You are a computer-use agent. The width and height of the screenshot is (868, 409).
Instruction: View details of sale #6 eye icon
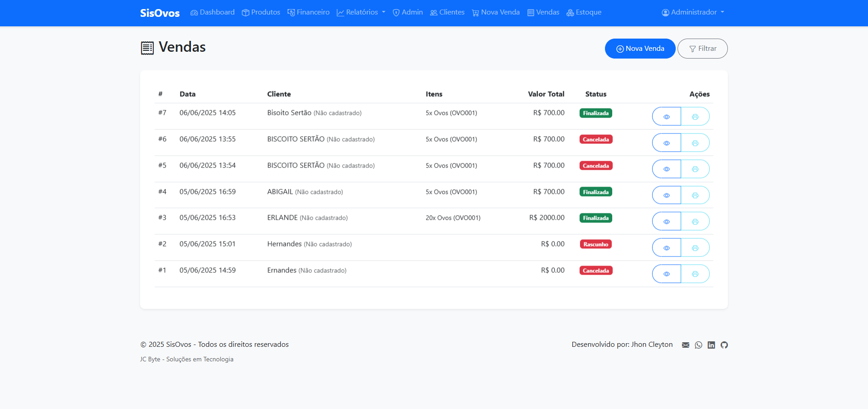pos(666,143)
